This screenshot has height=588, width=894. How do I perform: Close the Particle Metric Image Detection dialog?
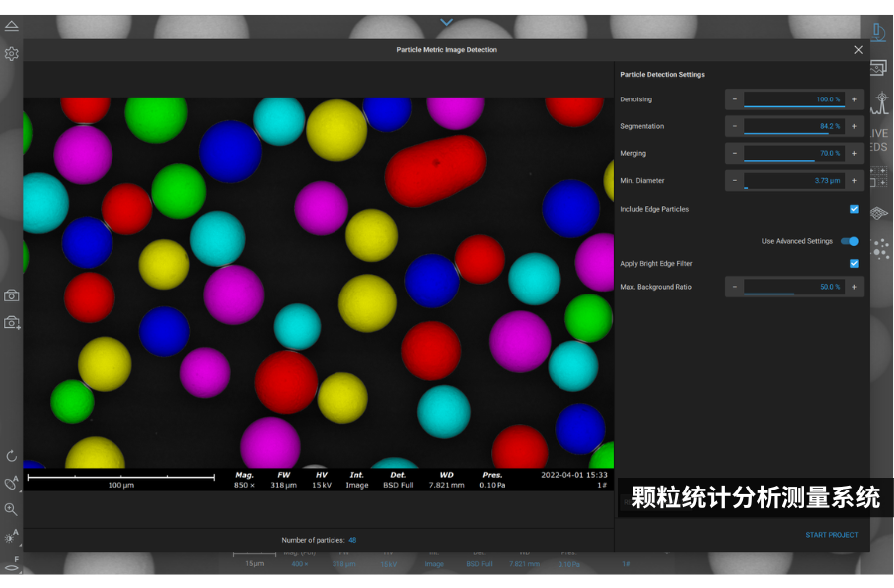[858, 50]
